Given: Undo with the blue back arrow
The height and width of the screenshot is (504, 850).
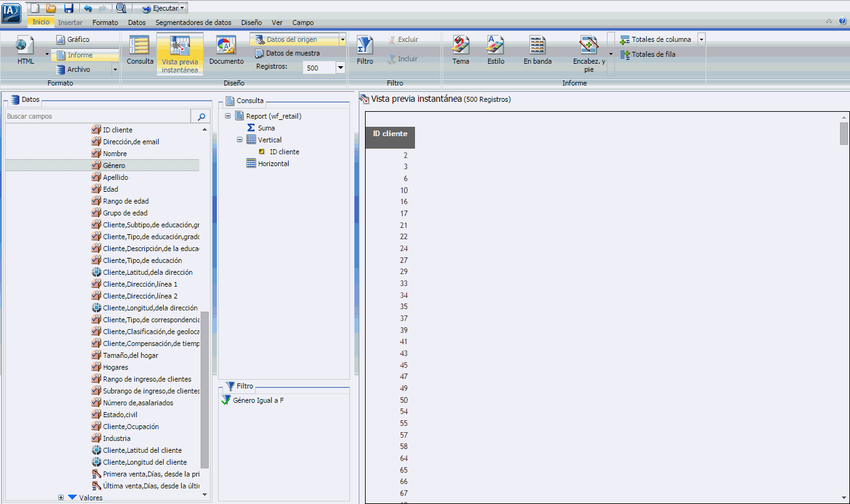Looking at the screenshot, I should point(87,8).
